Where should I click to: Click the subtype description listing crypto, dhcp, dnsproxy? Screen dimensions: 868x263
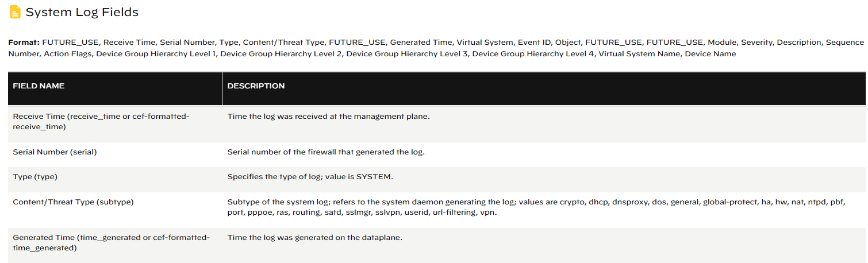click(x=537, y=207)
